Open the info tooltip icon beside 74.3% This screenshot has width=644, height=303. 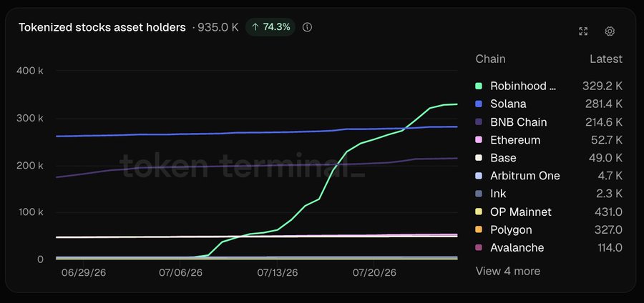click(x=307, y=27)
